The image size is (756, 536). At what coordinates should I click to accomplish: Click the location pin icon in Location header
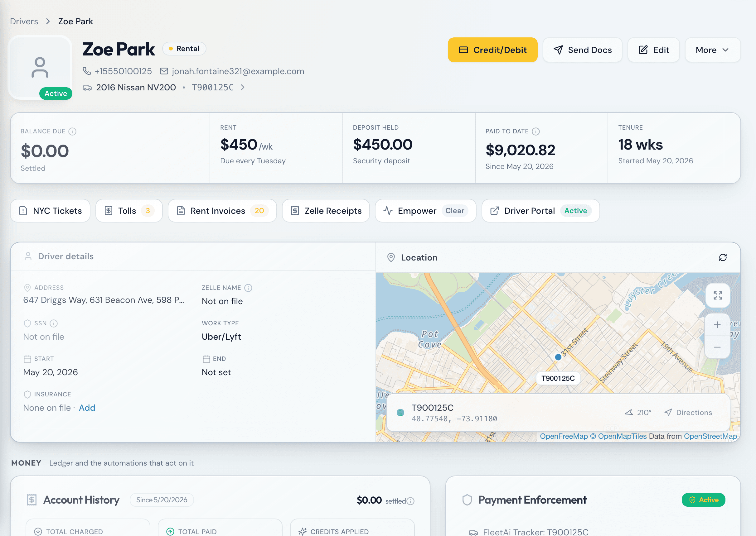[x=391, y=257]
